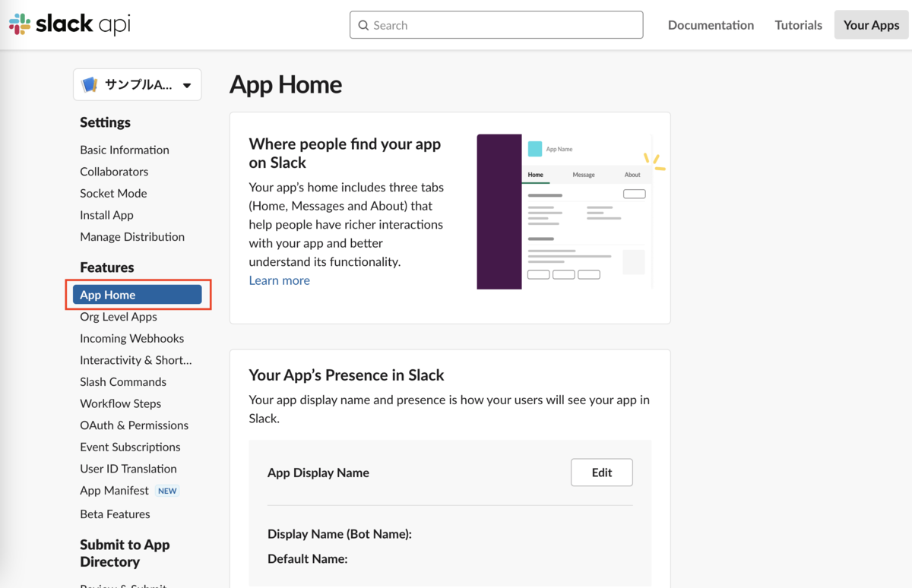Click the app icon in app selector

[x=90, y=85]
